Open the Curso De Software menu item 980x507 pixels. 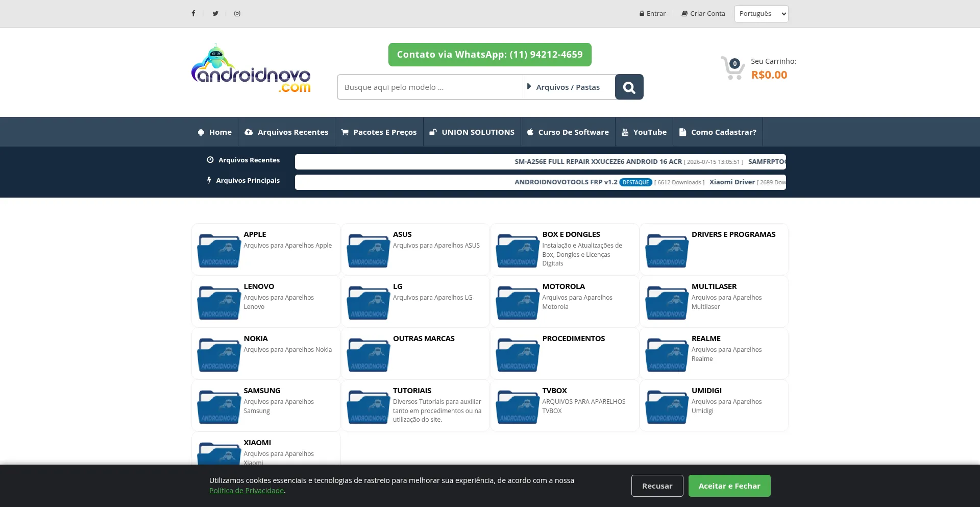[x=568, y=132]
